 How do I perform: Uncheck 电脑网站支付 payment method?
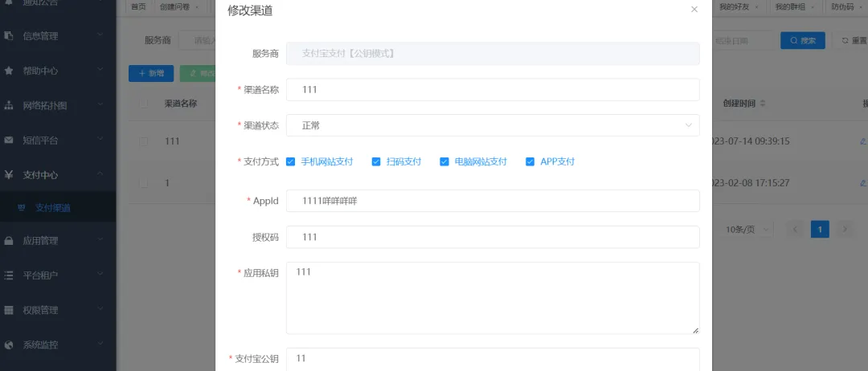coord(444,162)
